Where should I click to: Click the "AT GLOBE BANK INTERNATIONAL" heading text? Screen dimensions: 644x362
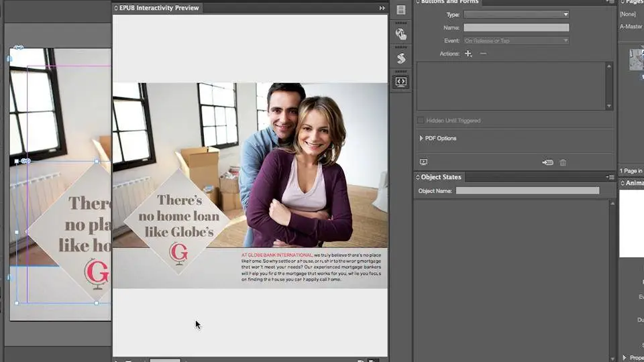click(277, 255)
